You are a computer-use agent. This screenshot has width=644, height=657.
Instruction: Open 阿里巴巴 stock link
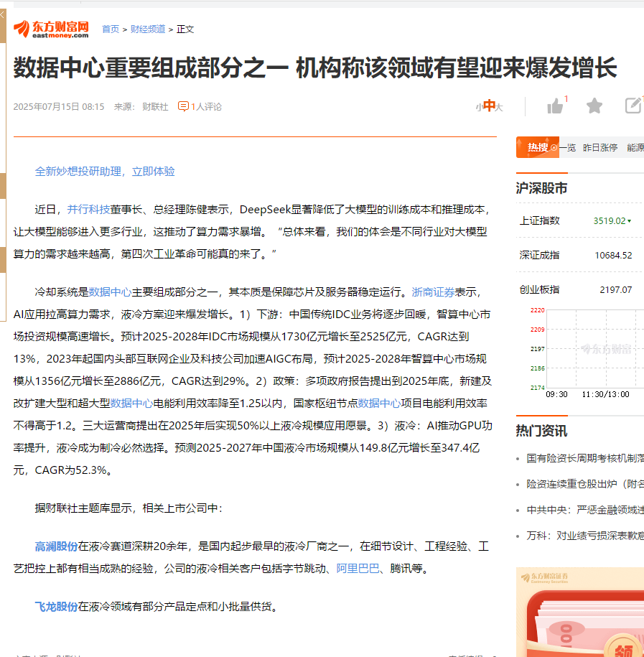(358, 569)
